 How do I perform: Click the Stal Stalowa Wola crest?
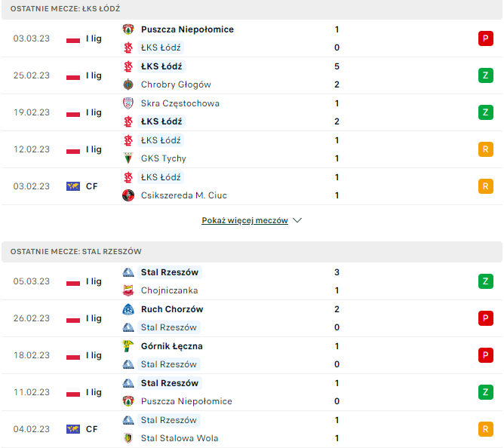point(128,438)
